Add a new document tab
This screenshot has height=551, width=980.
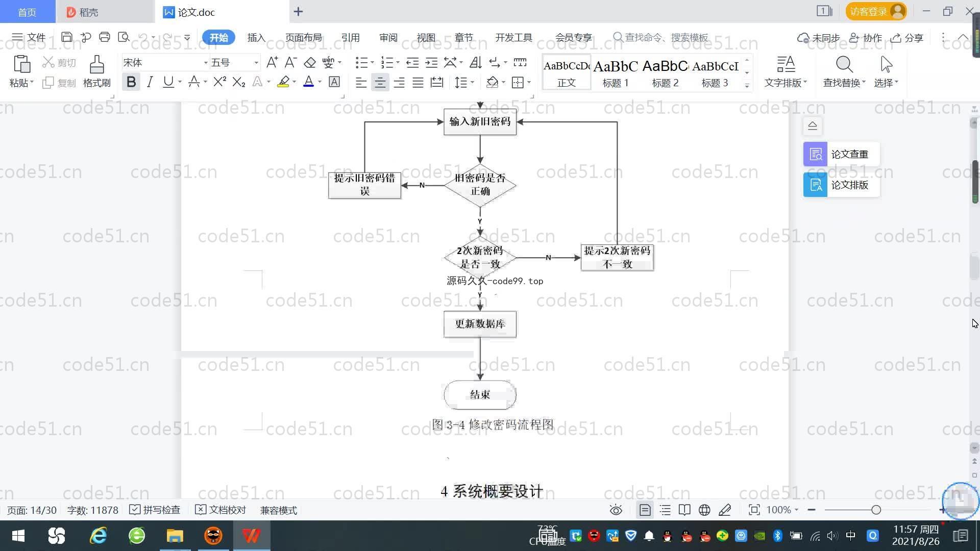coord(298,11)
